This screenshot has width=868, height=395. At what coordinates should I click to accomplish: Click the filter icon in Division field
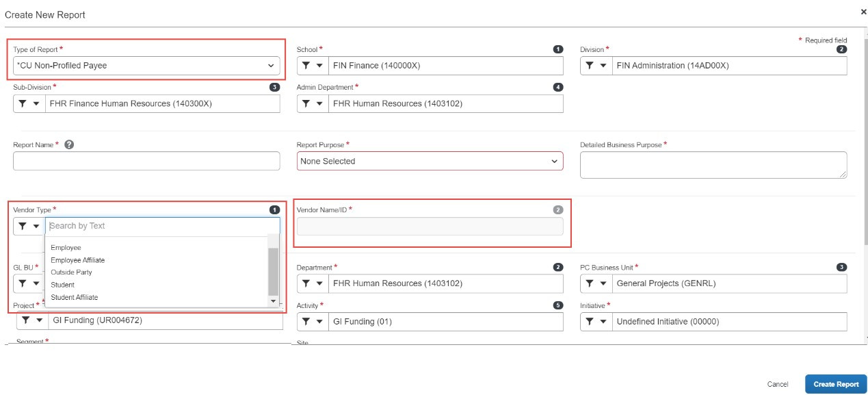(x=590, y=66)
